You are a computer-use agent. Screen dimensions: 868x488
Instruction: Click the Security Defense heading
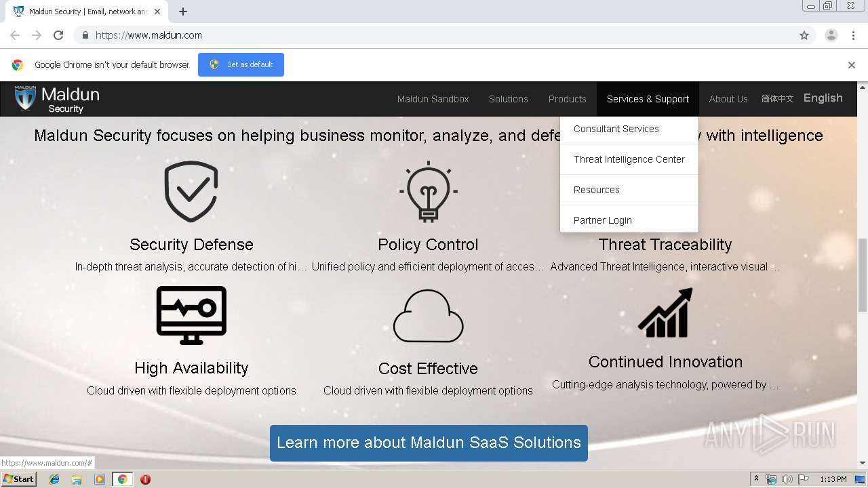tap(191, 245)
